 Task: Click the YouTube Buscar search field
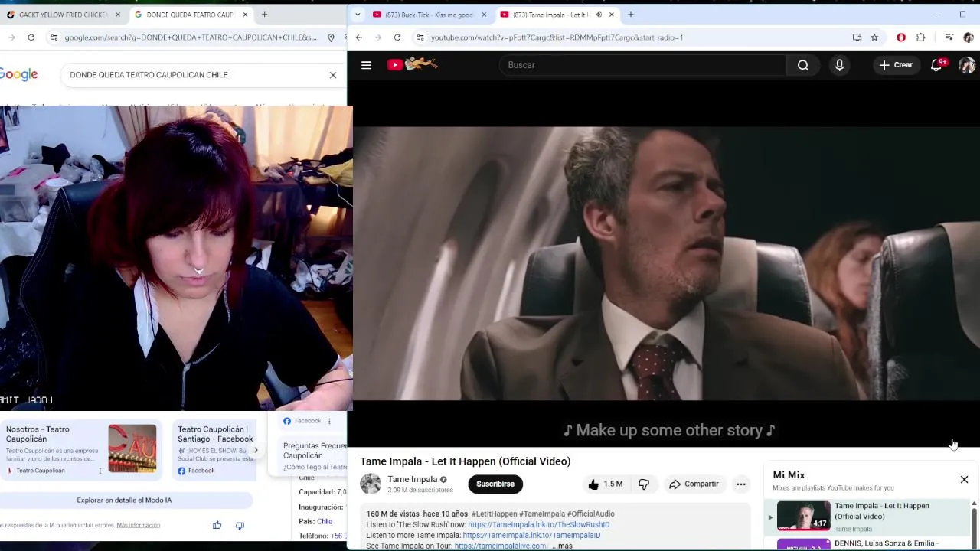click(x=643, y=65)
